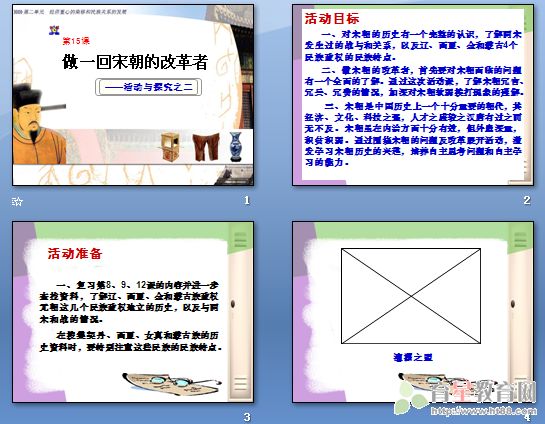Click the Song official portrait on slide 1

pyautogui.click(x=39, y=124)
